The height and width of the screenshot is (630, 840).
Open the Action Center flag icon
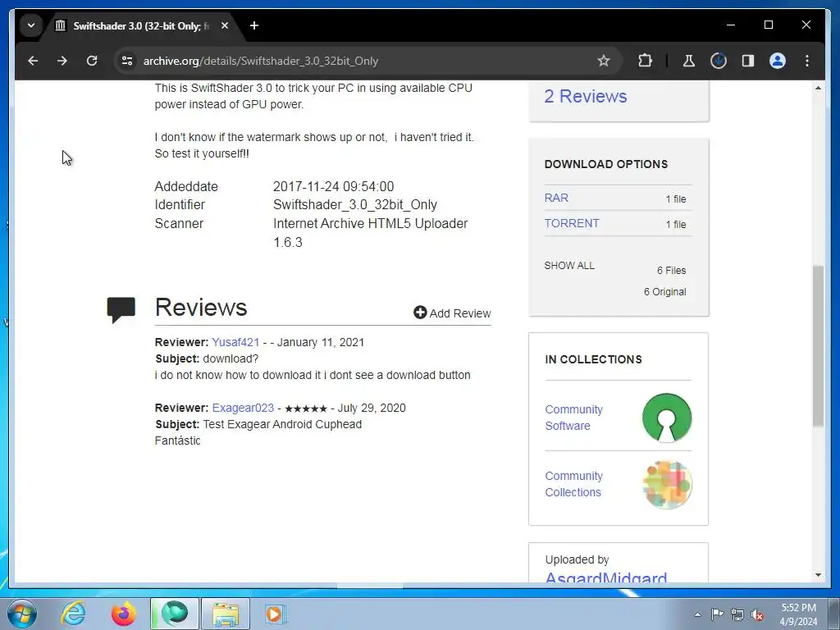[x=717, y=614]
